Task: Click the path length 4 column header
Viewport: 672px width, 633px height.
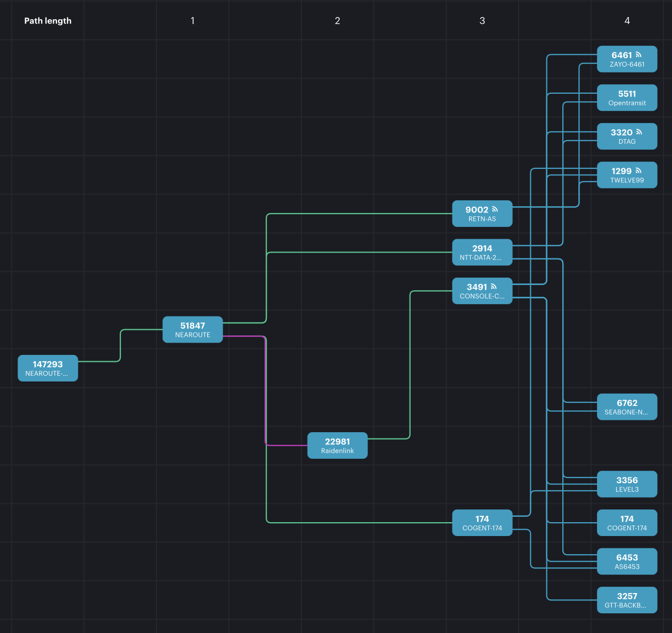Action: click(627, 21)
